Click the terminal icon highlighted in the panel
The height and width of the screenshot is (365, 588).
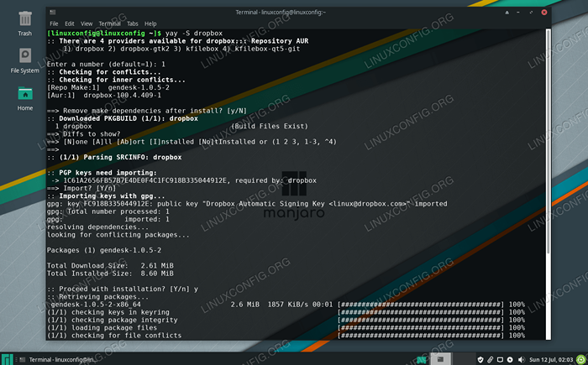click(441, 359)
